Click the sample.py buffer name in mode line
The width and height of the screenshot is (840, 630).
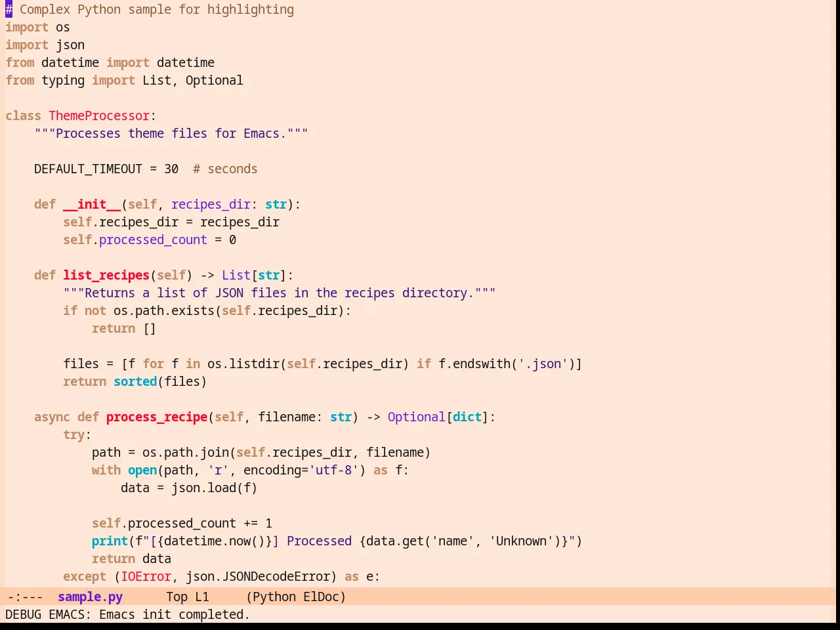coord(90,597)
